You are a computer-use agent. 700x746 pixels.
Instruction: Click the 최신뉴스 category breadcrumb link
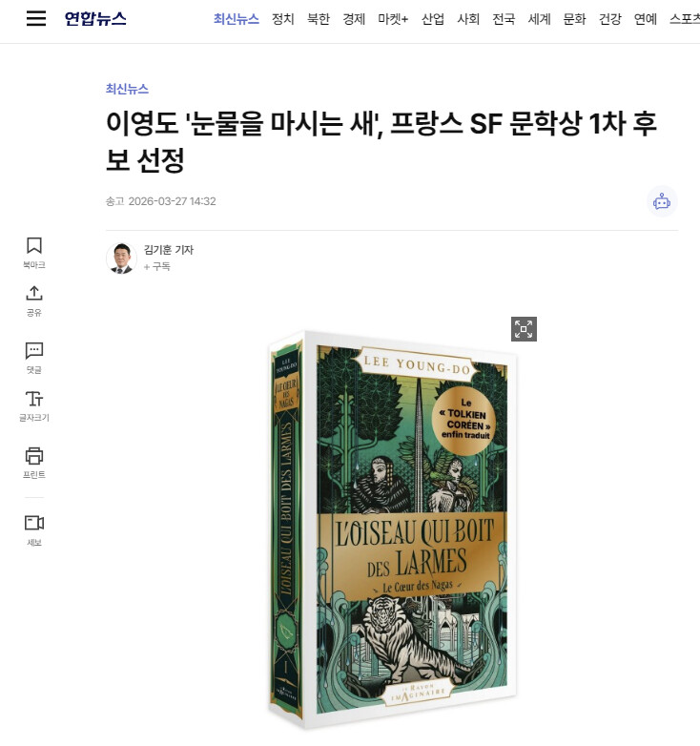127,89
